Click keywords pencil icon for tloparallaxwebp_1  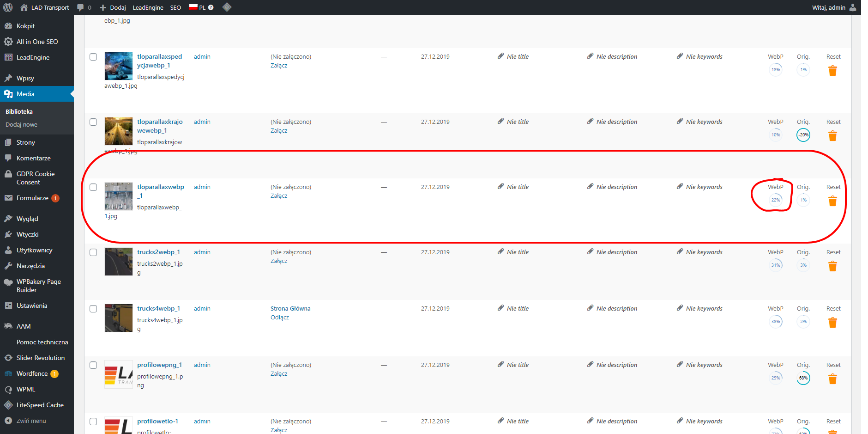pos(680,186)
